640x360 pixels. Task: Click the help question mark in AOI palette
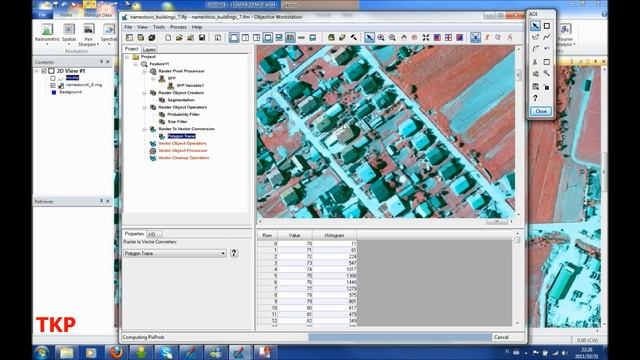click(535, 98)
